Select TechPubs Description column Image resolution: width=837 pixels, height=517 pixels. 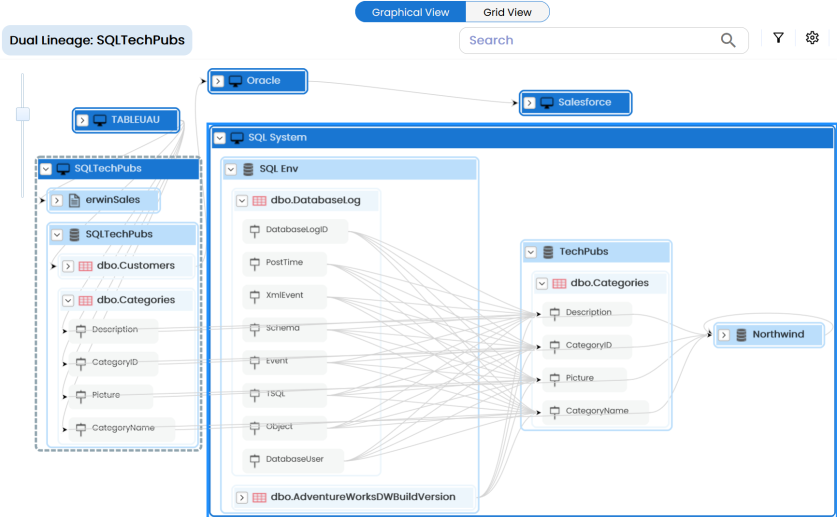pyautogui.click(x=587, y=313)
